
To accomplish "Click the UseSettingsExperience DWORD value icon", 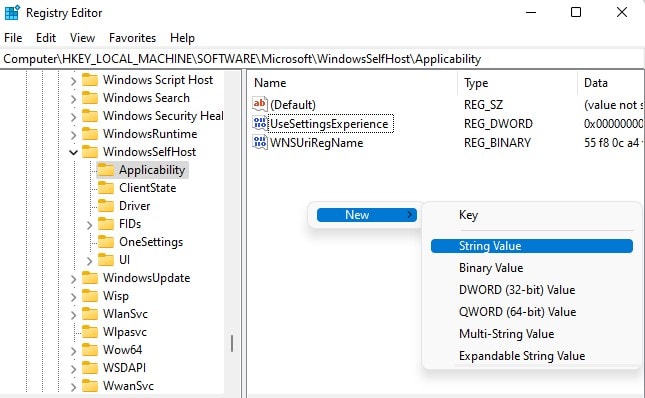I will (260, 123).
